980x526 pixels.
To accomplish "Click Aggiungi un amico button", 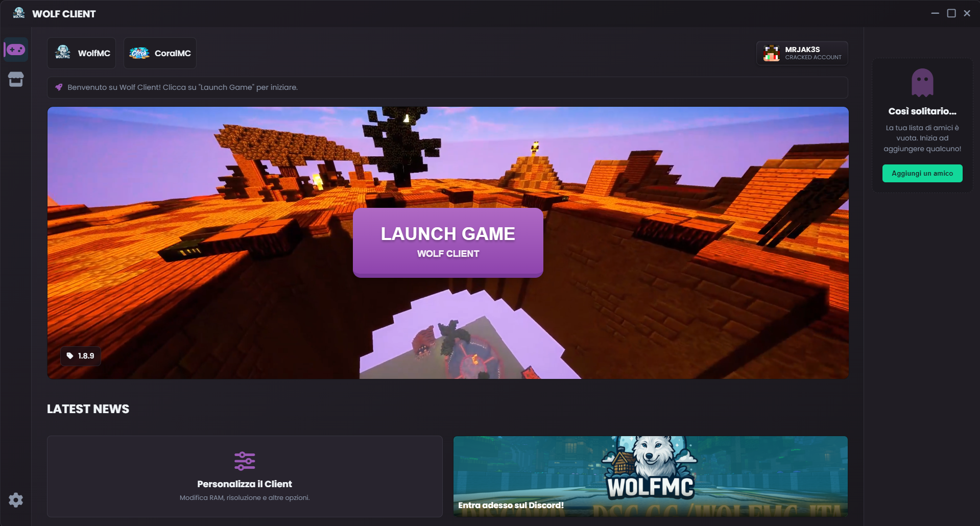I will coord(922,174).
